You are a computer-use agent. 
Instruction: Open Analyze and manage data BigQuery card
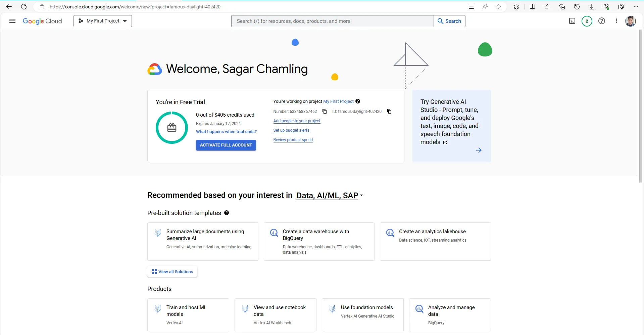pyautogui.click(x=450, y=315)
